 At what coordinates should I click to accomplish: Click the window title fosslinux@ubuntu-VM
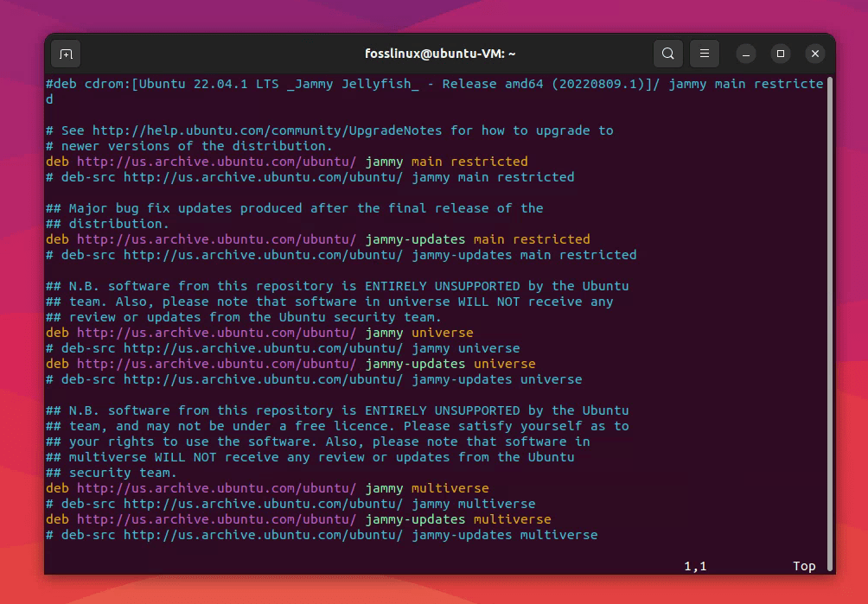[x=440, y=54]
